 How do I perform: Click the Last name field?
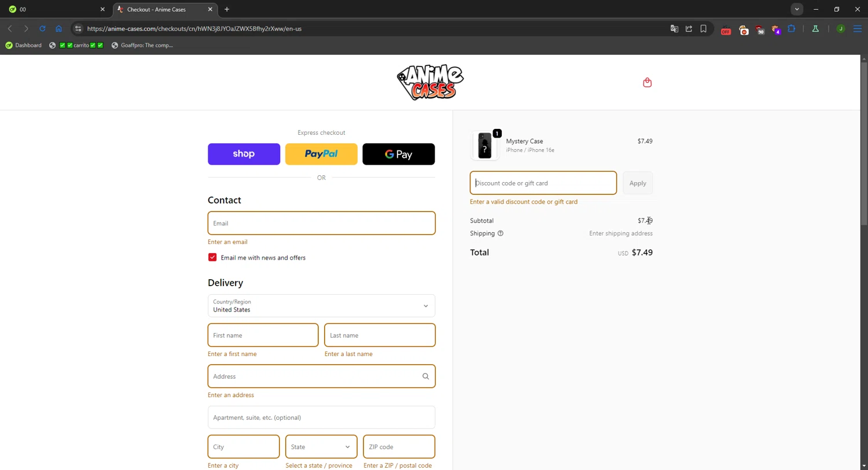(380, 335)
